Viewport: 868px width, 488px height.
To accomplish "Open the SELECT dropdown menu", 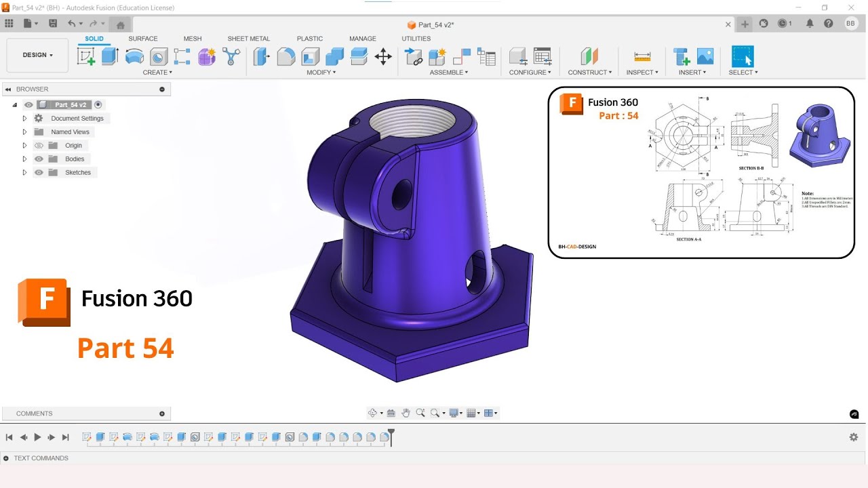I will [x=743, y=73].
